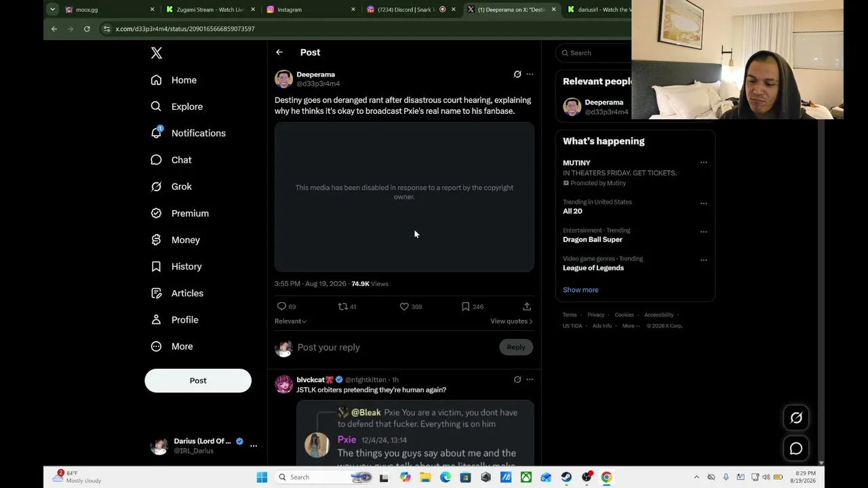Viewport: 868px width, 488px height.
Task: Open the Explore page
Action: click(177, 106)
